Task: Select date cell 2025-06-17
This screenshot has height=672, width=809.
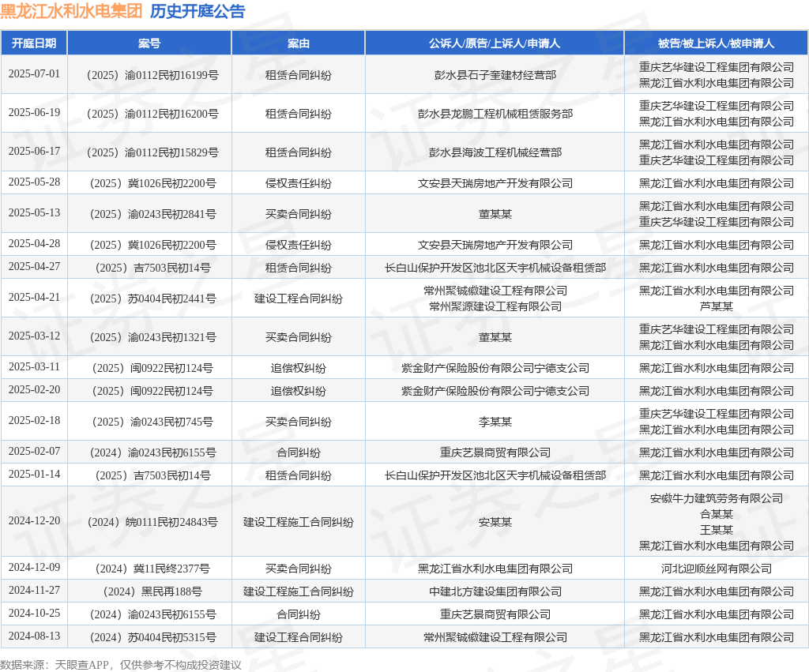Action: click(x=34, y=151)
